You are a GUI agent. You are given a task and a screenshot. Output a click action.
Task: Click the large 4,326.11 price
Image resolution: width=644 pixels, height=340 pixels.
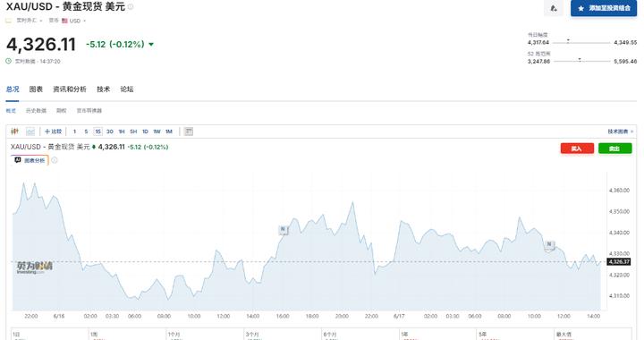coord(41,45)
